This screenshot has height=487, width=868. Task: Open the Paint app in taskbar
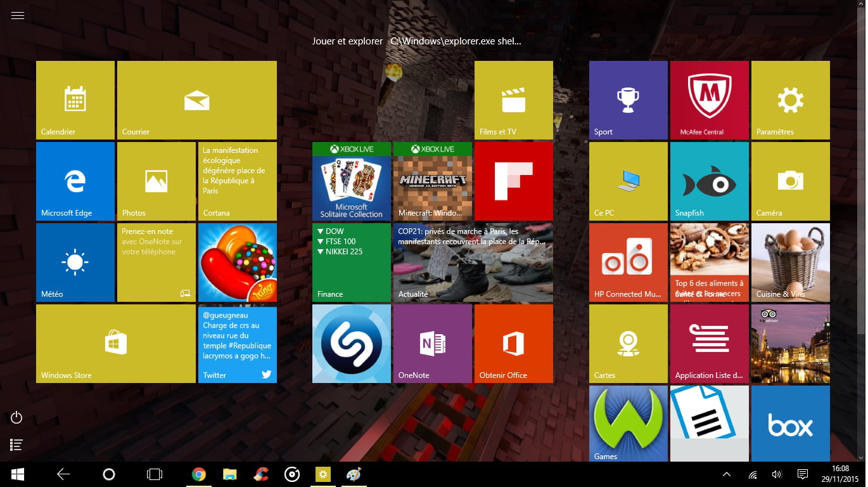(354, 474)
